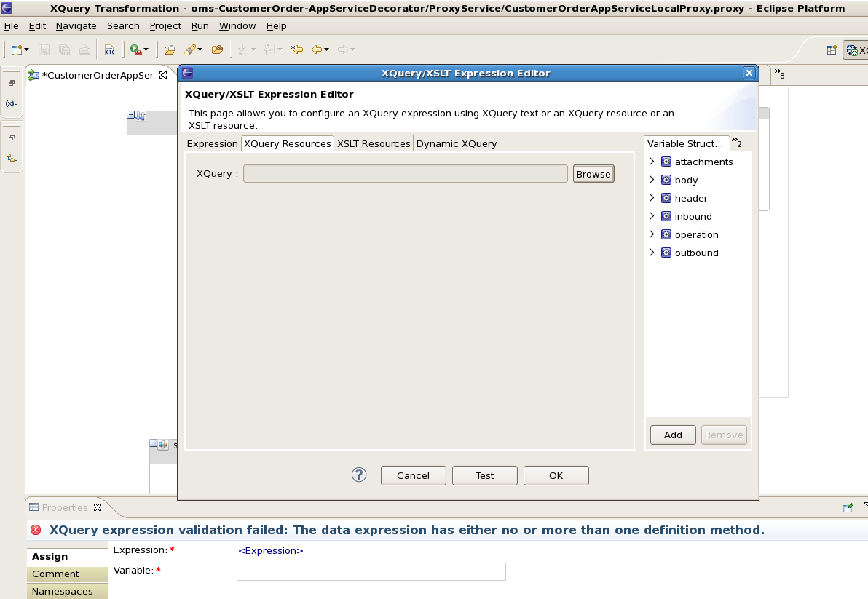The image size is (868, 599).
Task: Click the Test button
Action: point(485,476)
